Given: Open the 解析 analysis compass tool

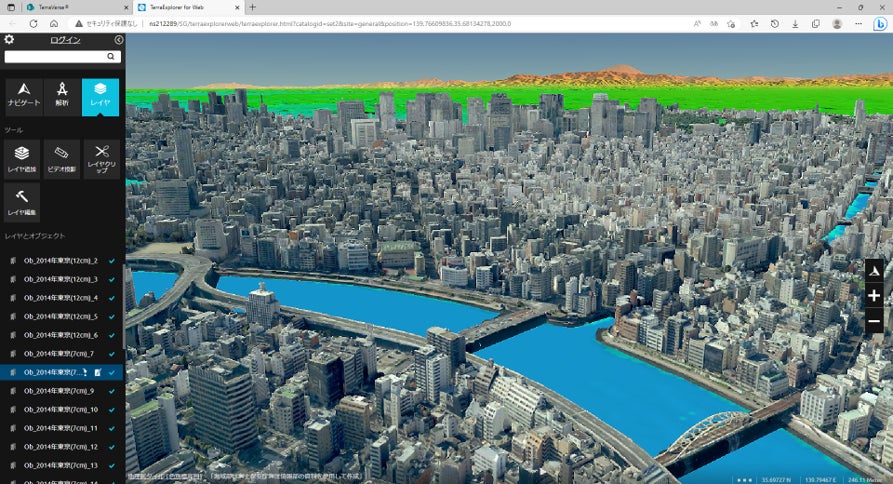Looking at the screenshot, I should (62, 97).
